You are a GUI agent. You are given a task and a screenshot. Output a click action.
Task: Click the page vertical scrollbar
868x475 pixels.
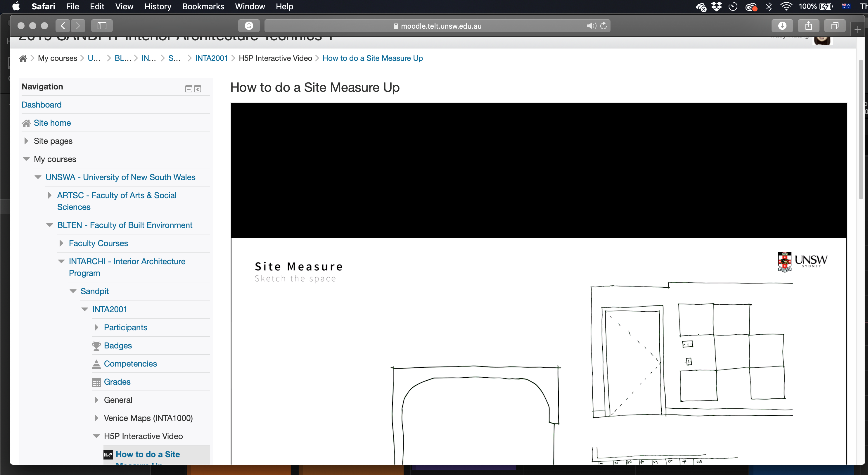pos(861,130)
